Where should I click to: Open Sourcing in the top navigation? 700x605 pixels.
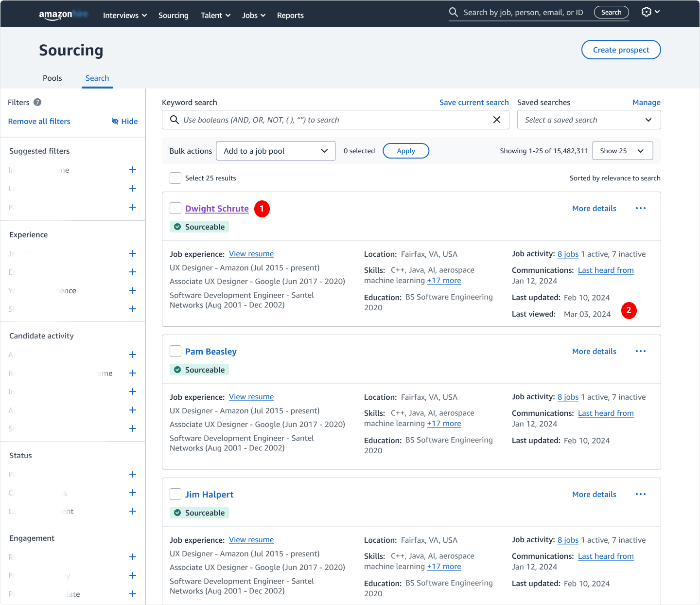coord(174,15)
